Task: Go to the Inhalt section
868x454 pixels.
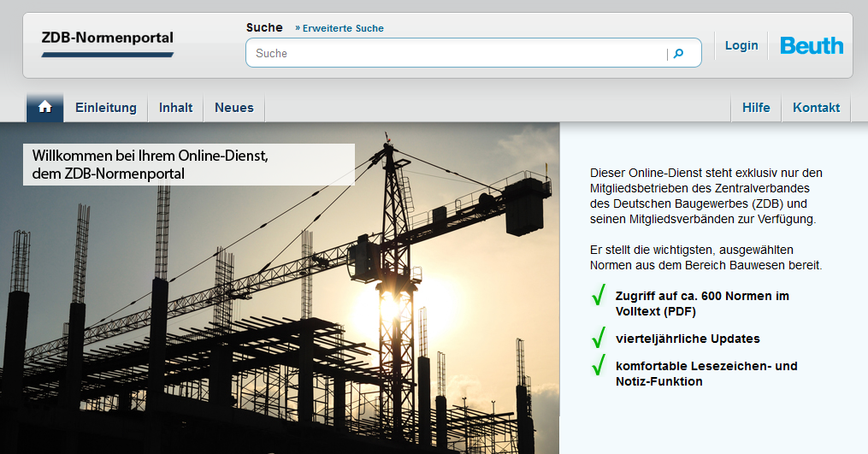Action: [x=175, y=108]
